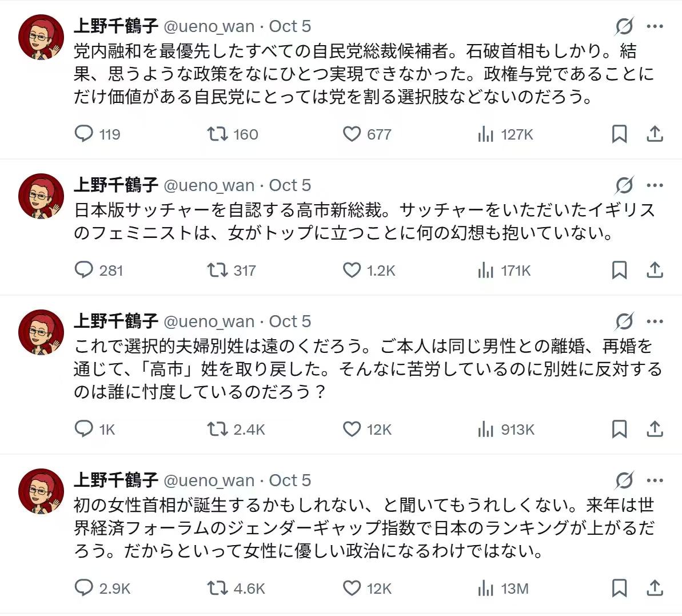
Task: Click the avatar on the second tweet
Action: pos(41,196)
